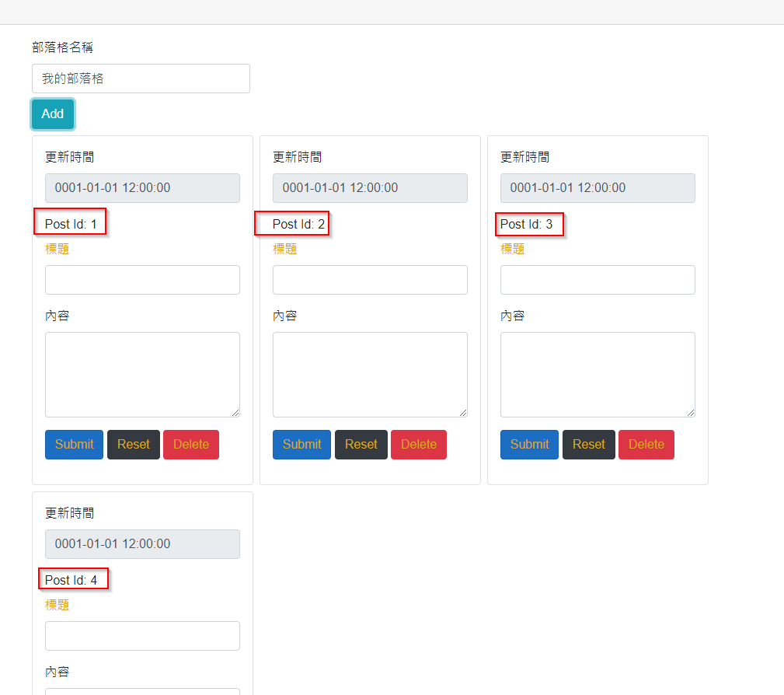Click the 更新時間 label in Post Id 4 card

69,513
